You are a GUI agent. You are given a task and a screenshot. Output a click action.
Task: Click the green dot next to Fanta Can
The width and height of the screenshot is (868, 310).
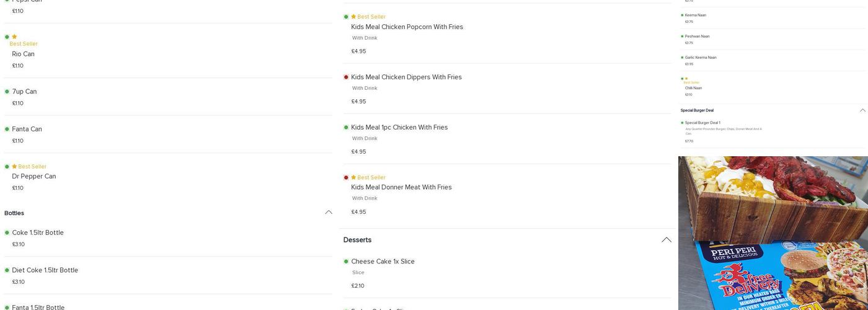7,129
